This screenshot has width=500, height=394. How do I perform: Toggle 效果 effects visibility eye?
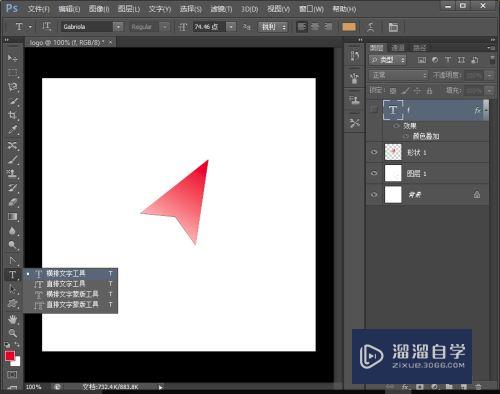396,126
